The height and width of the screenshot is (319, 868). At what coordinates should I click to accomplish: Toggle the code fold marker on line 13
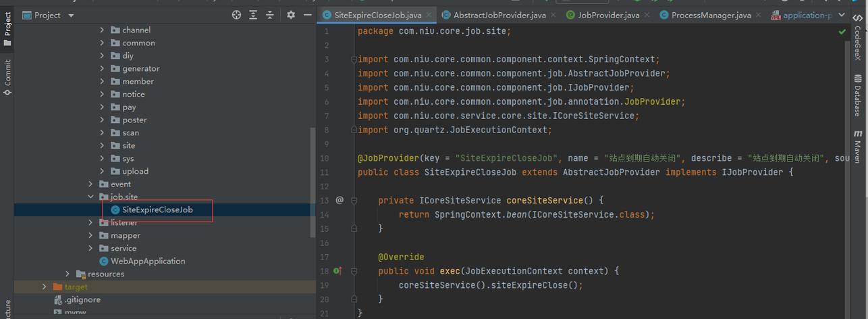coord(354,201)
